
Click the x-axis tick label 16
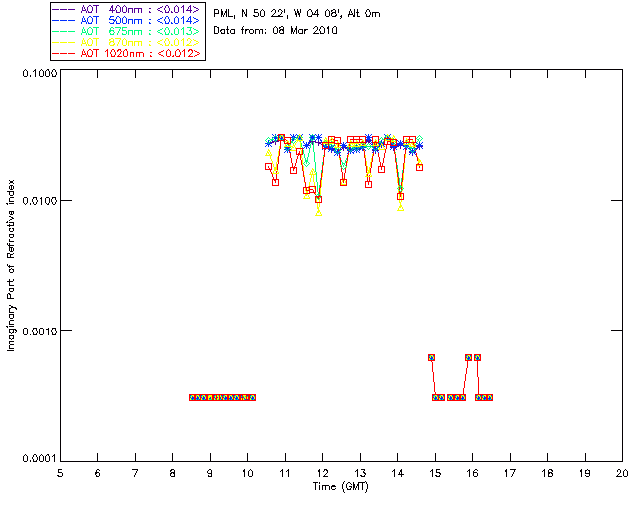[x=472, y=473]
